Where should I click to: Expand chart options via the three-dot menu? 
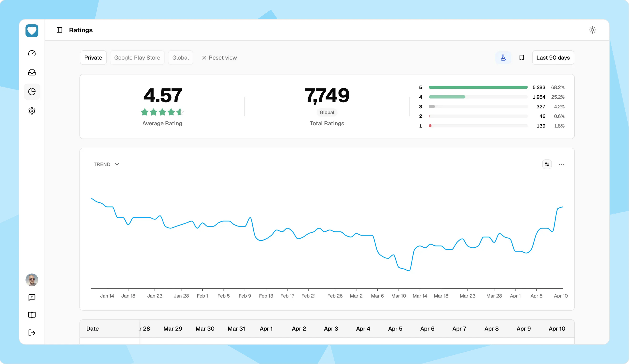tap(562, 164)
